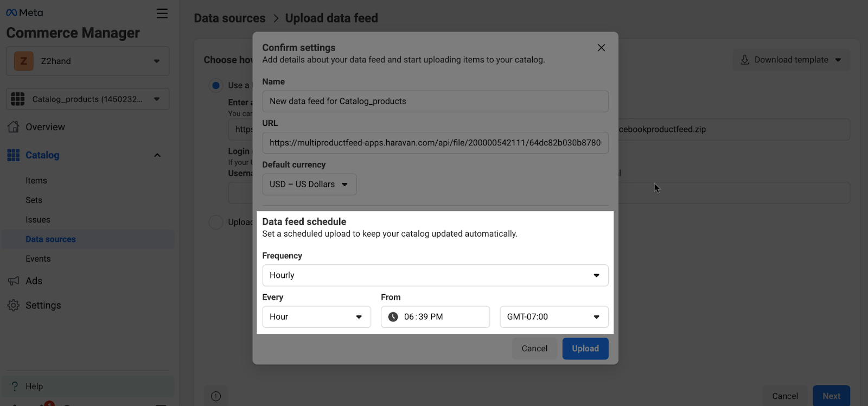Click the clock icon in From time field
The height and width of the screenshot is (406, 868).
point(393,317)
